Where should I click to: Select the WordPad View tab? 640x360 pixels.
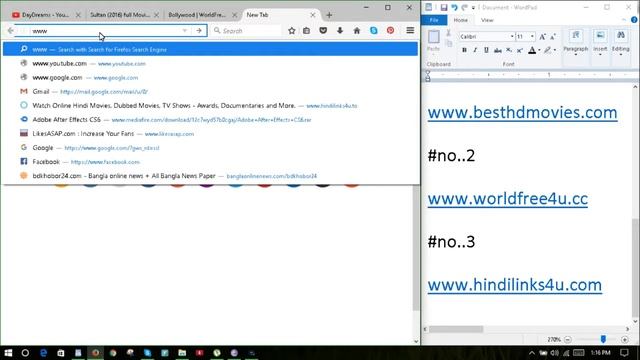[x=487, y=20]
